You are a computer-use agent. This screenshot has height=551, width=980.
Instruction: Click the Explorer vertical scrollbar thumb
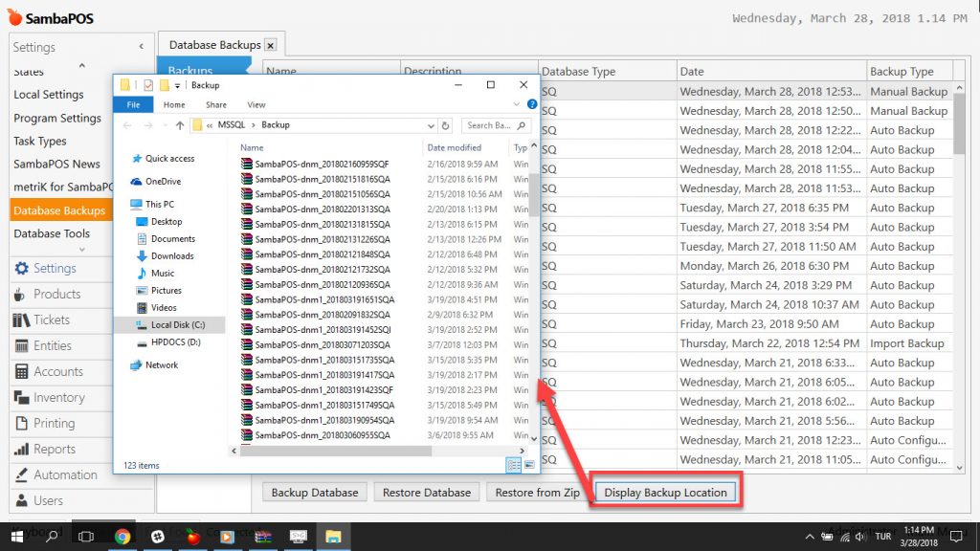(x=534, y=194)
